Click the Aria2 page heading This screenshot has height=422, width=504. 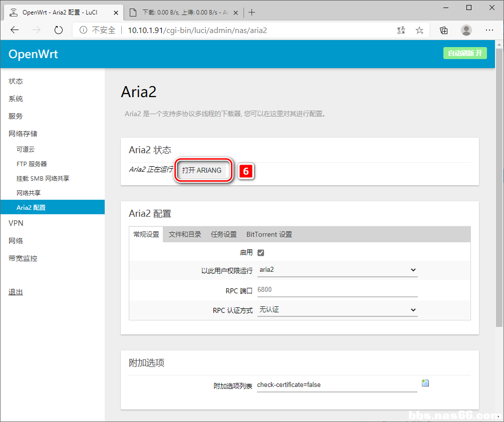pos(139,92)
